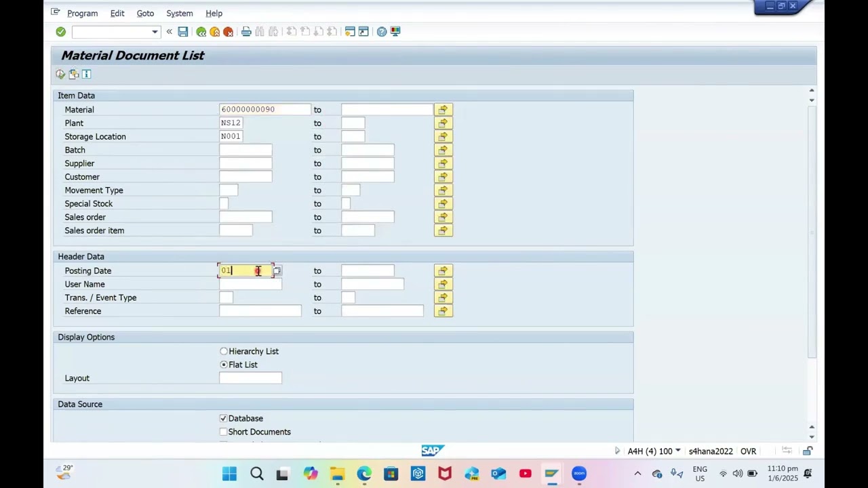This screenshot has width=868, height=488.
Task: Open the transaction command field dropdown
Action: tap(155, 32)
